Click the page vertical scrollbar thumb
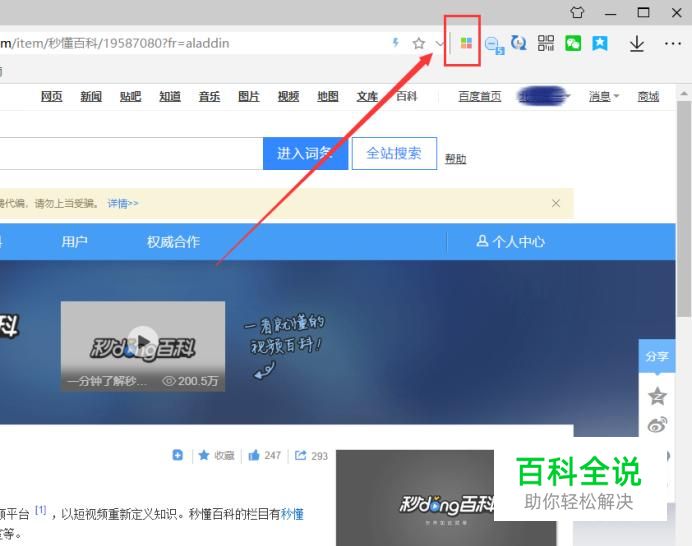Screen dimensions: 692x546 [684, 208]
